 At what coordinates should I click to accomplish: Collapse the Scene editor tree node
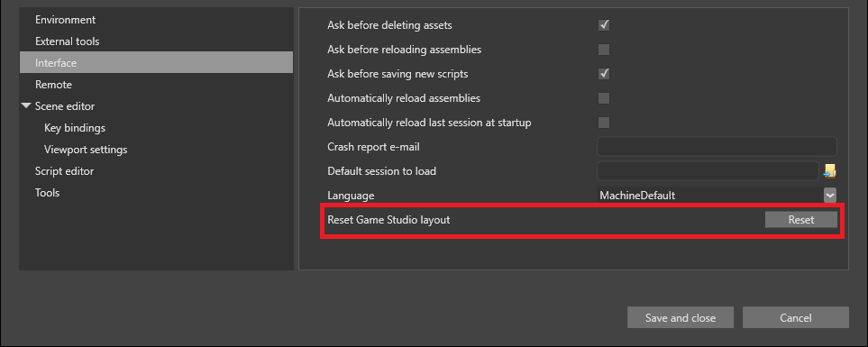tap(26, 105)
